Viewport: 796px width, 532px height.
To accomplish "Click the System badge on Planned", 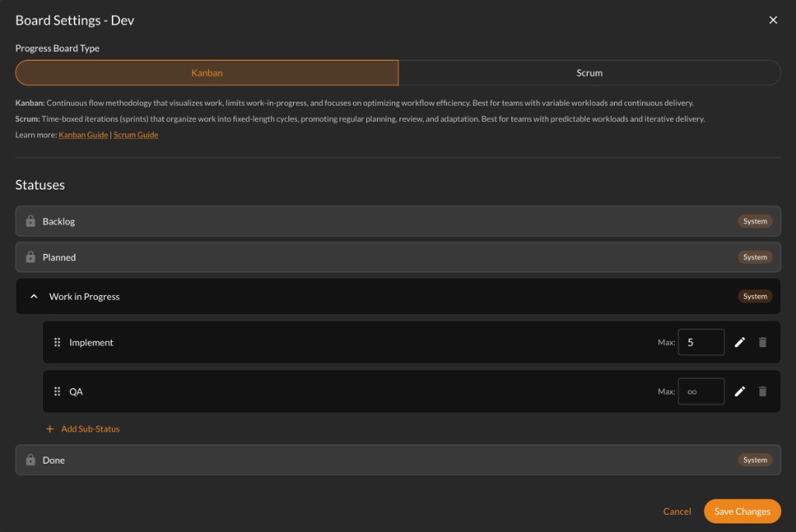I will click(755, 257).
